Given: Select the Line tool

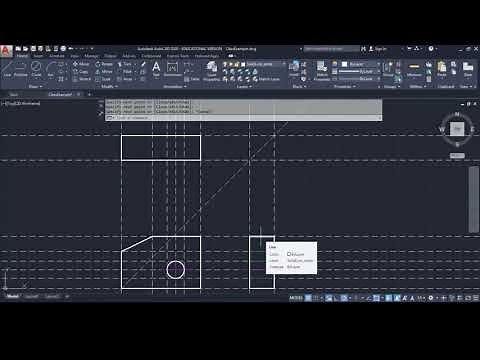Looking at the screenshot, I should tap(7, 69).
